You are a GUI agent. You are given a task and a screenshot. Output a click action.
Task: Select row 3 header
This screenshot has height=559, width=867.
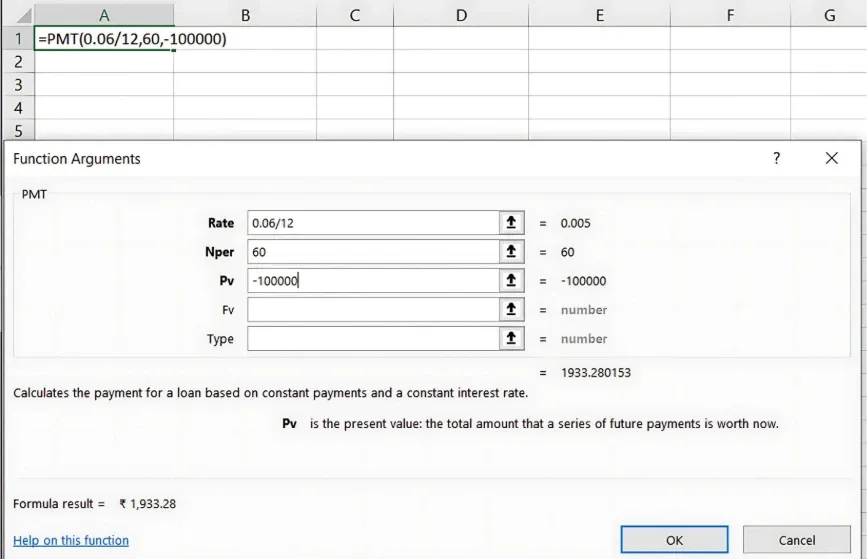(17, 85)
